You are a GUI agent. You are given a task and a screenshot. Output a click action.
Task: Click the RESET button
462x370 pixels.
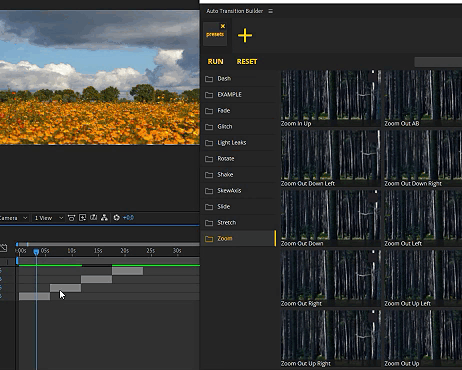tap(247, 61)
